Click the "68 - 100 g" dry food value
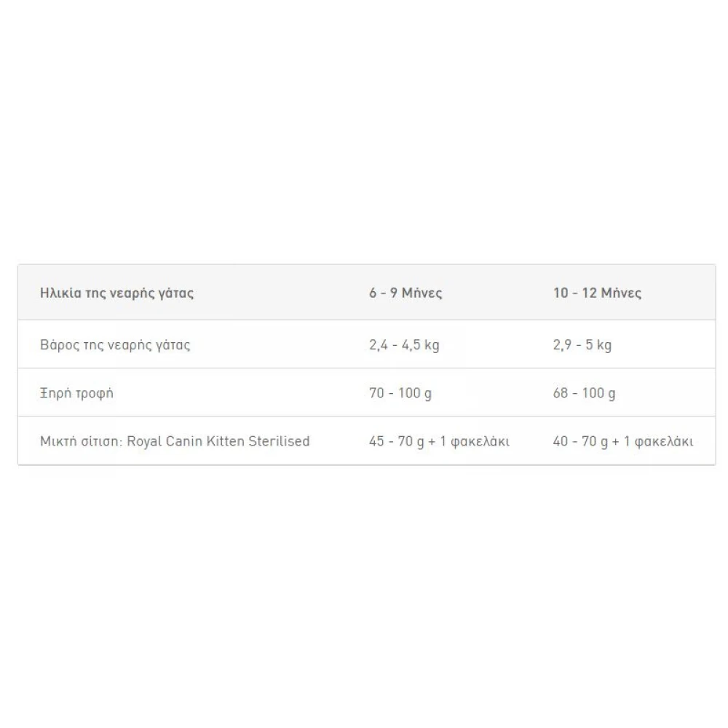The image size is (728, 728). [x=584, y=394]
